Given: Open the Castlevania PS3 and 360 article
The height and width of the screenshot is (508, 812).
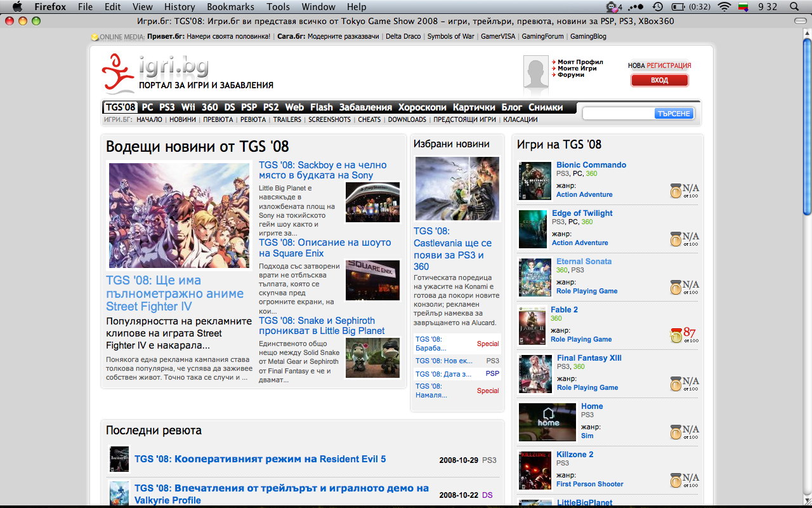Looking at the screenshot, I should [x=452, y=249].
